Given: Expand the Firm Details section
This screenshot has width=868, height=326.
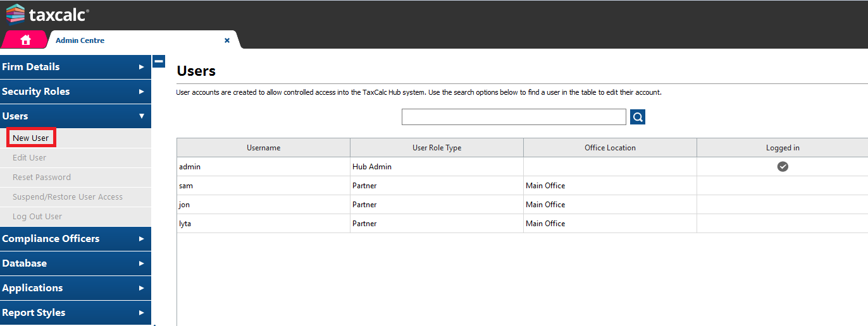Looking at the screenshot, I should (75, 67).
